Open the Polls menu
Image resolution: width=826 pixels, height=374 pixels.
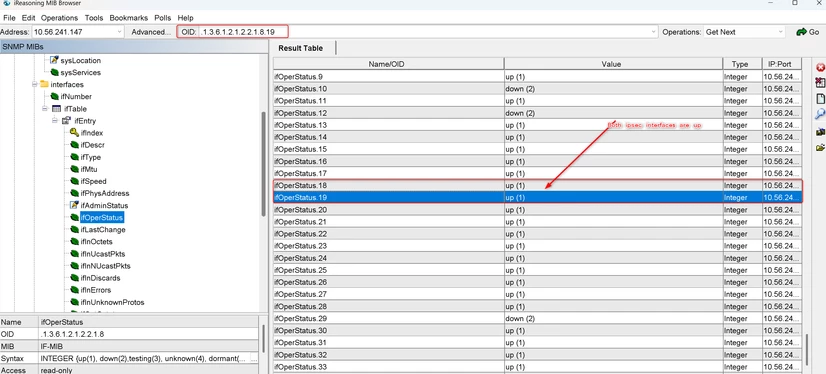point(163,18)
